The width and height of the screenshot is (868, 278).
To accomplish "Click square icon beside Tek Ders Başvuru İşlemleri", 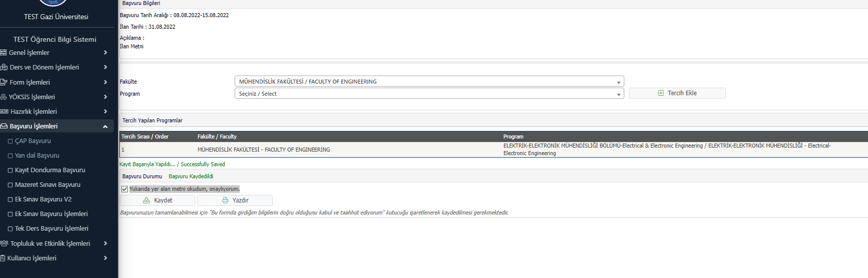I will point(10,229).
